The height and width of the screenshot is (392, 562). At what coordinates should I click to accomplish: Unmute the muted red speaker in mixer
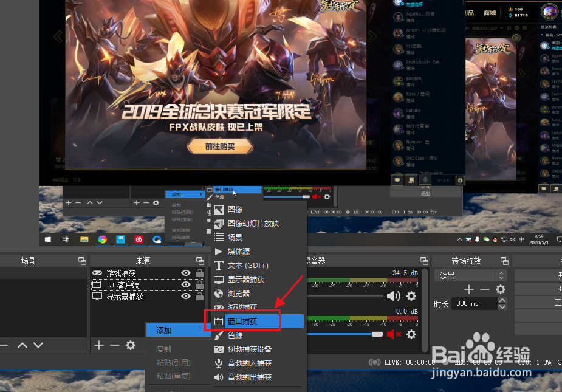[394, 334]
